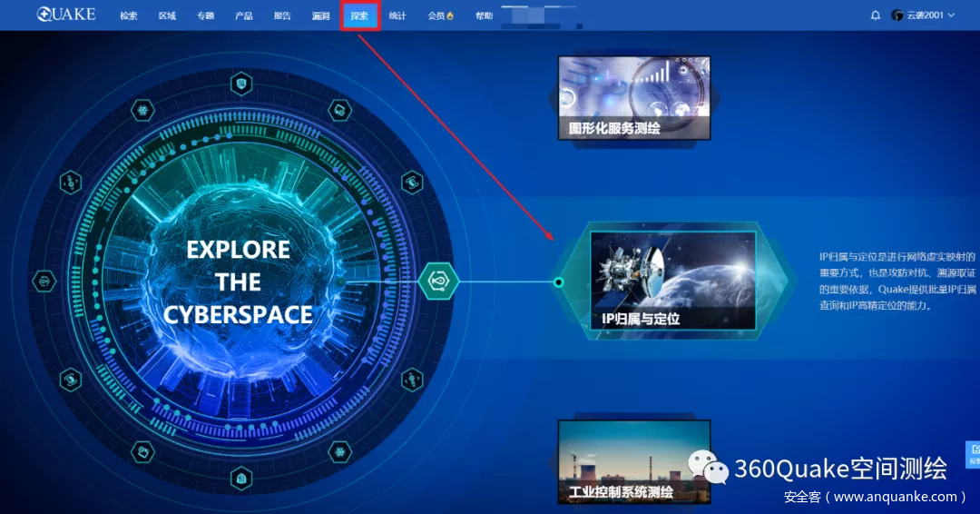Click the QUAKE logo
Viewport: 980px width, 514px height.
[65, 15]
